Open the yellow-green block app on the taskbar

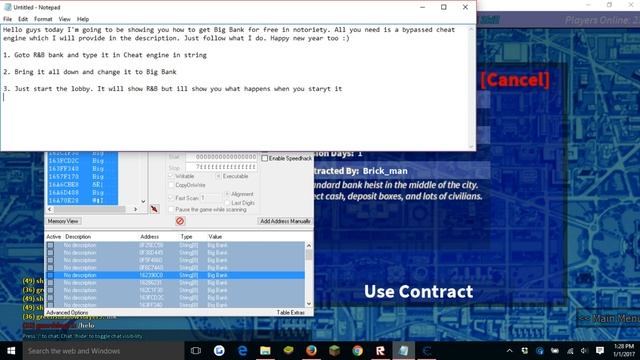tap(289, 350)
